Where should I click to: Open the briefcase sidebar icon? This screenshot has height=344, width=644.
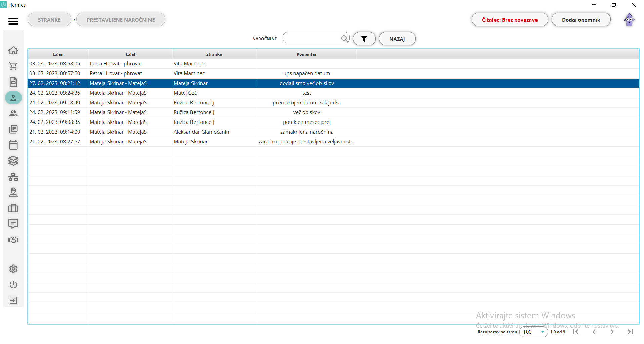pos(13,208)
